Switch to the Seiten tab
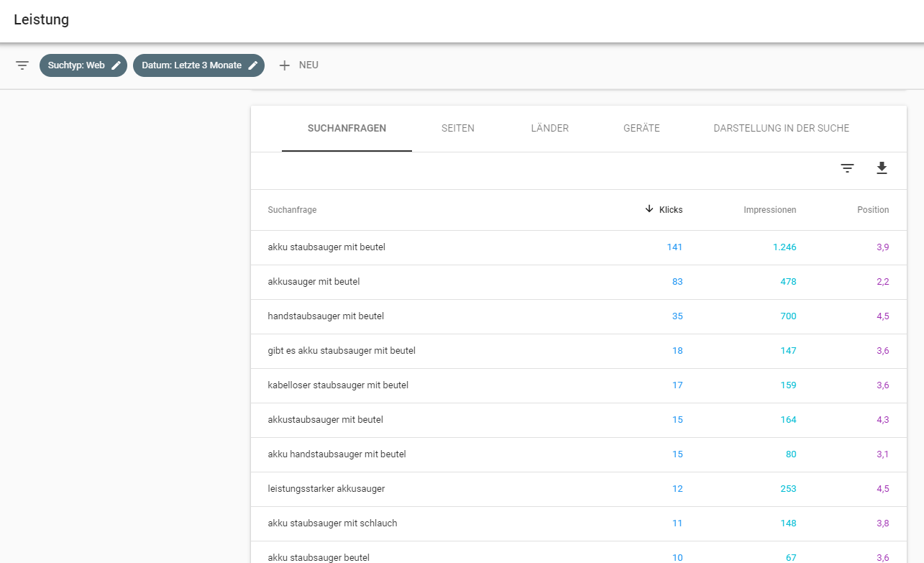 457,129
